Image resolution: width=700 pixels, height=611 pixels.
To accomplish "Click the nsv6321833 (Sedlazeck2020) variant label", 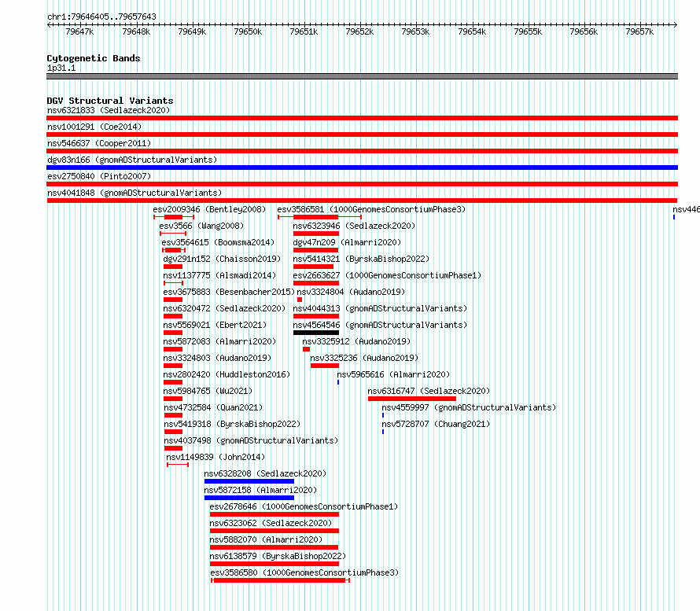I will pyautogui.click(x=109, y=110).
